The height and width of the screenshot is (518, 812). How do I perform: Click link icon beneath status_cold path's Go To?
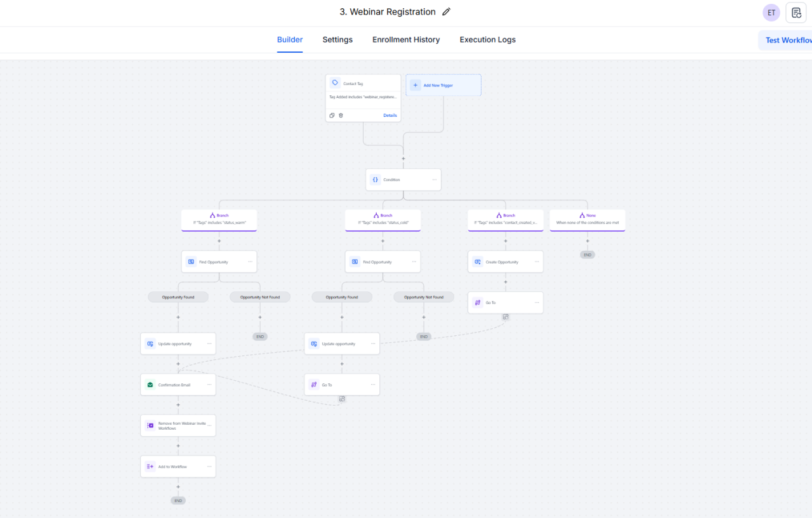pyautogui.click(x=342, y=399)
